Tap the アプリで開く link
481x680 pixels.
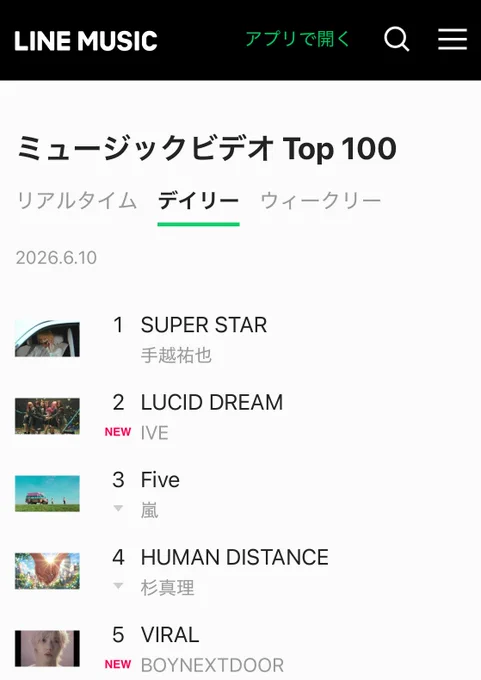pyautogui.click(x=298, y=39)
